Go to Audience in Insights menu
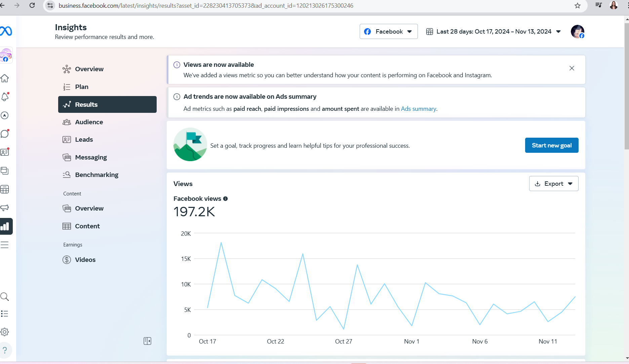 (x=89, y=122)
